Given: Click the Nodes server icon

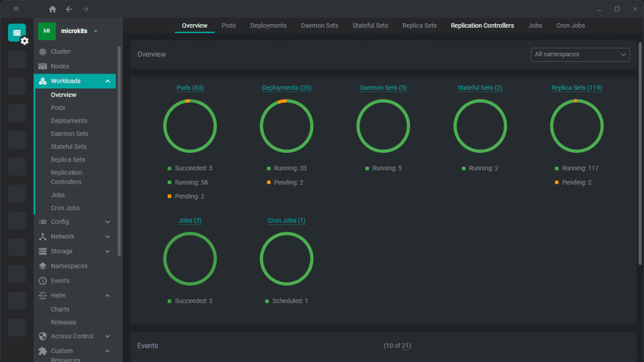Looking at the screenshot, I should tap(43, 66).
